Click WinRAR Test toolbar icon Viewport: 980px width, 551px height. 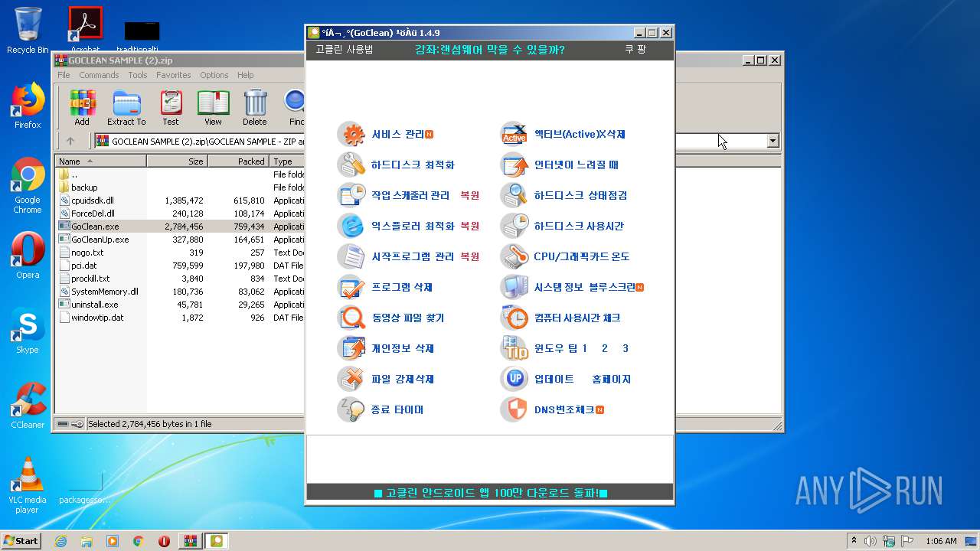pyautogui.click(x=171, y=107)
